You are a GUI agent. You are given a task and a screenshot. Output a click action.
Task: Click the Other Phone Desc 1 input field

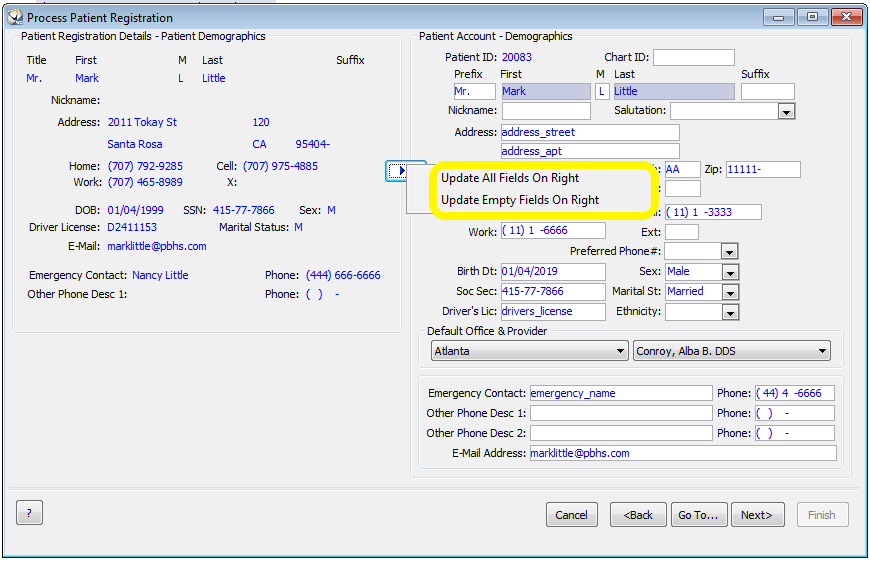click(x=621, y=413)
